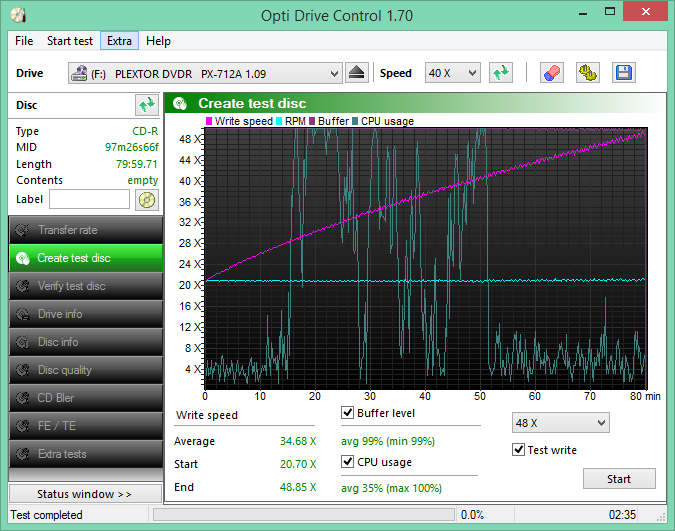Screen dimensions: 675x531
Task: Uncheck the CPU usage checkbox
Action: coord(347,462)
